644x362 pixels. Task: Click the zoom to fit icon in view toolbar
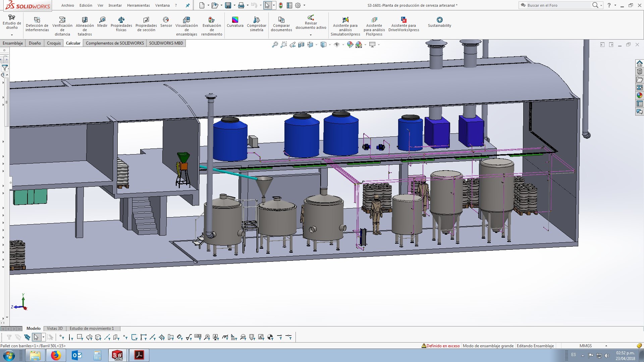click(275, 45)
